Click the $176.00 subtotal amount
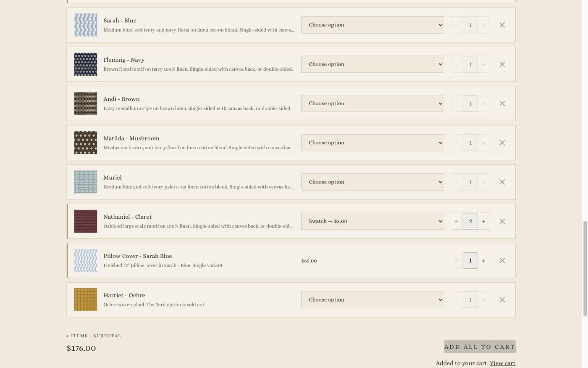The image size is (588, 368). [81, 348]
